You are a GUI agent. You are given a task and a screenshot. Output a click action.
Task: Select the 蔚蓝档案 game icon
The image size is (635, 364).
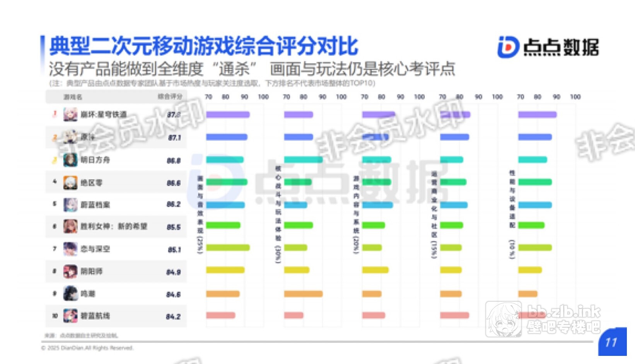(x=70, y=204)
